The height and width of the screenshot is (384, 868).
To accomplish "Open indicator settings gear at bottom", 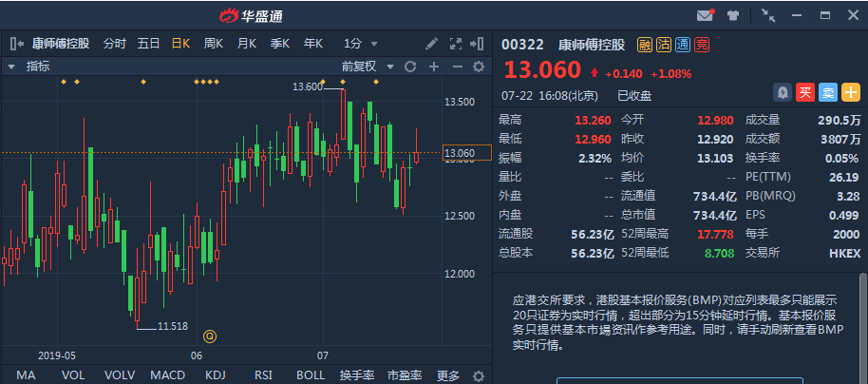I will [479, 375].
